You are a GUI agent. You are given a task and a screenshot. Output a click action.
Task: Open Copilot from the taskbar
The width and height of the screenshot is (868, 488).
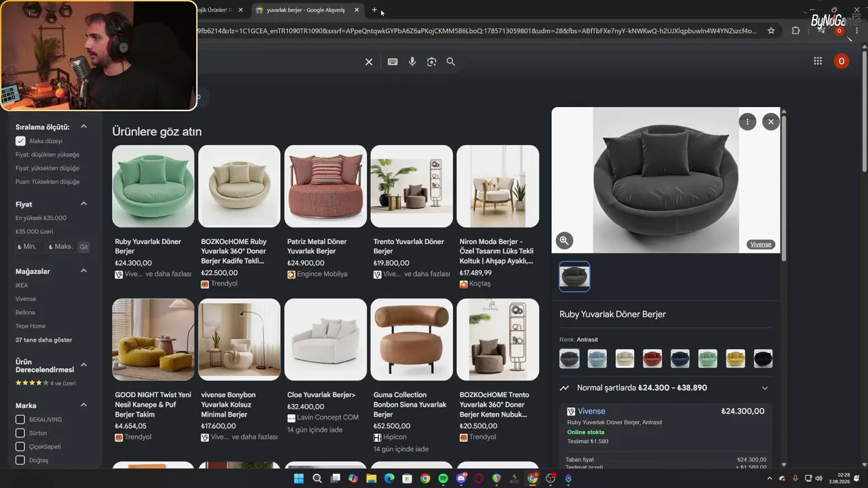[353, 479]
